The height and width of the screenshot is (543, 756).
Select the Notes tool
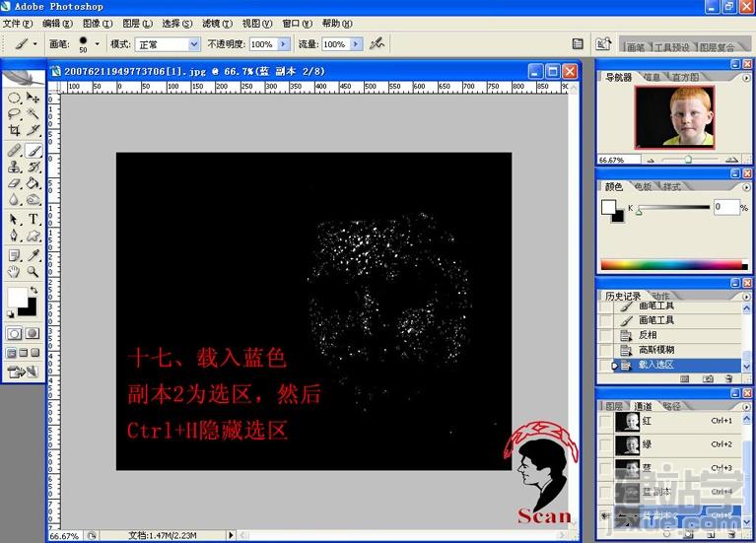coord(14,255)
